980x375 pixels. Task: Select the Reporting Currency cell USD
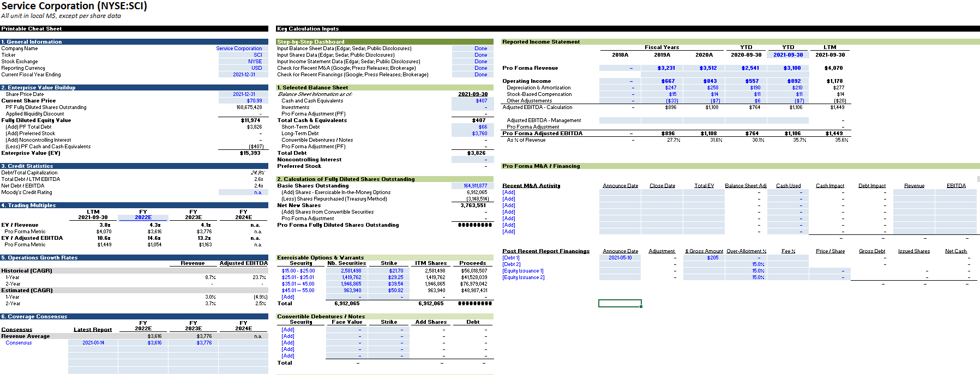point(243,68)
